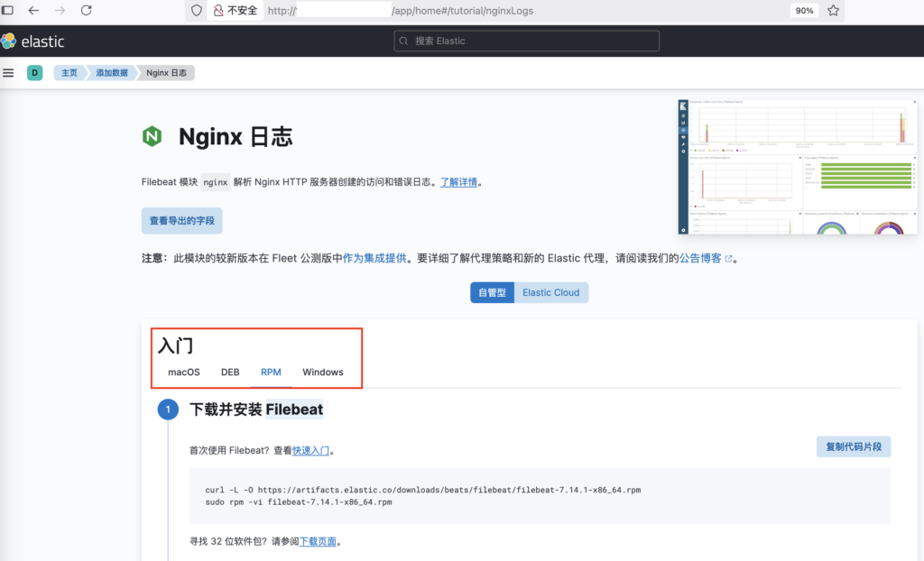Click the sudo rpm command line
Viewport: 924px width, 561px height.
[x=298, y=502]
